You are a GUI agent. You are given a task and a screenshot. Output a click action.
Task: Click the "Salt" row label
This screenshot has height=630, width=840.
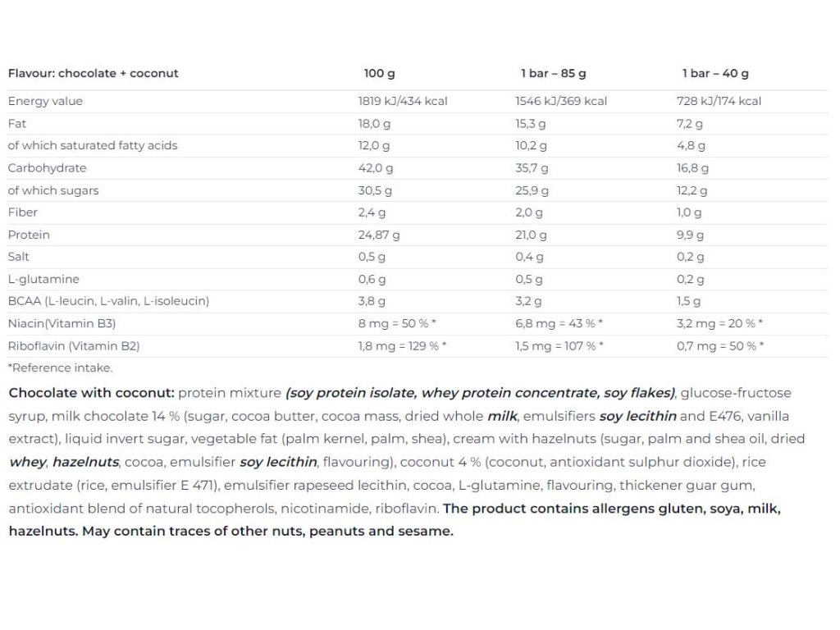pos(20,257)
